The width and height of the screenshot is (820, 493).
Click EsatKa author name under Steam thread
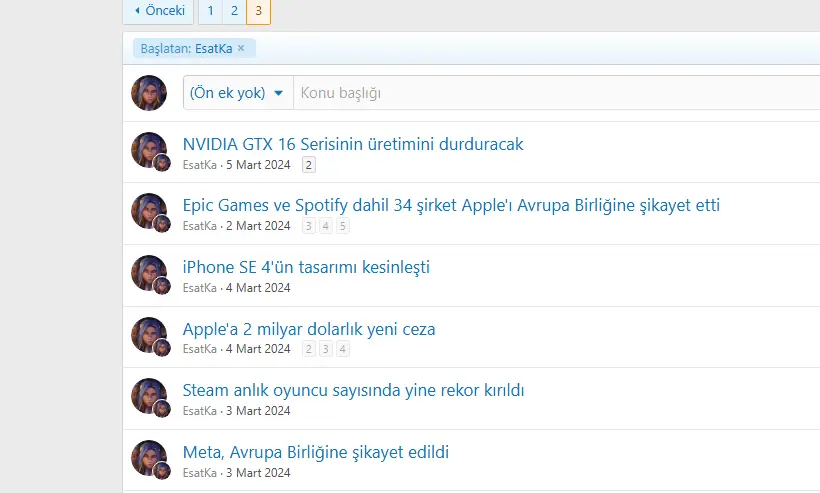pos(199,411)
